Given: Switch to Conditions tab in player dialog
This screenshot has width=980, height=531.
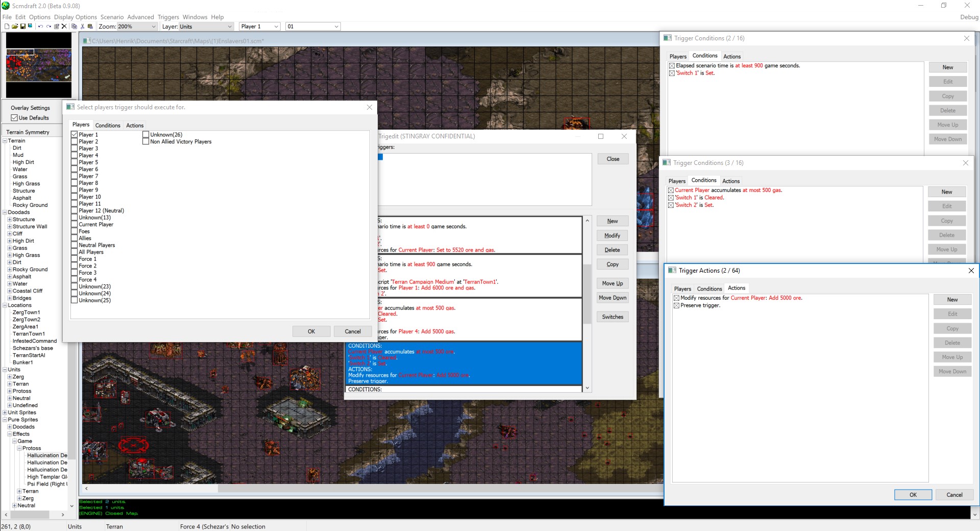Looking at the screenshot, I should click(x=108, y=126).
